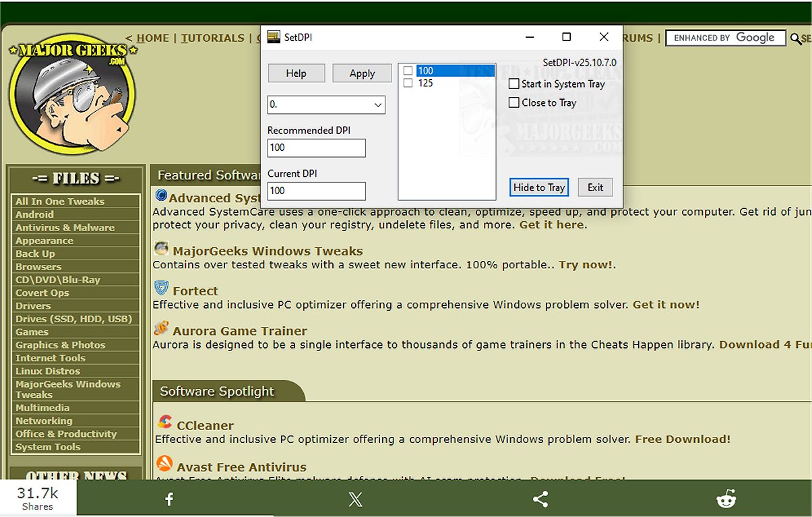
Task: Click the Apply button in SetDPI
Action: (362, 73)
